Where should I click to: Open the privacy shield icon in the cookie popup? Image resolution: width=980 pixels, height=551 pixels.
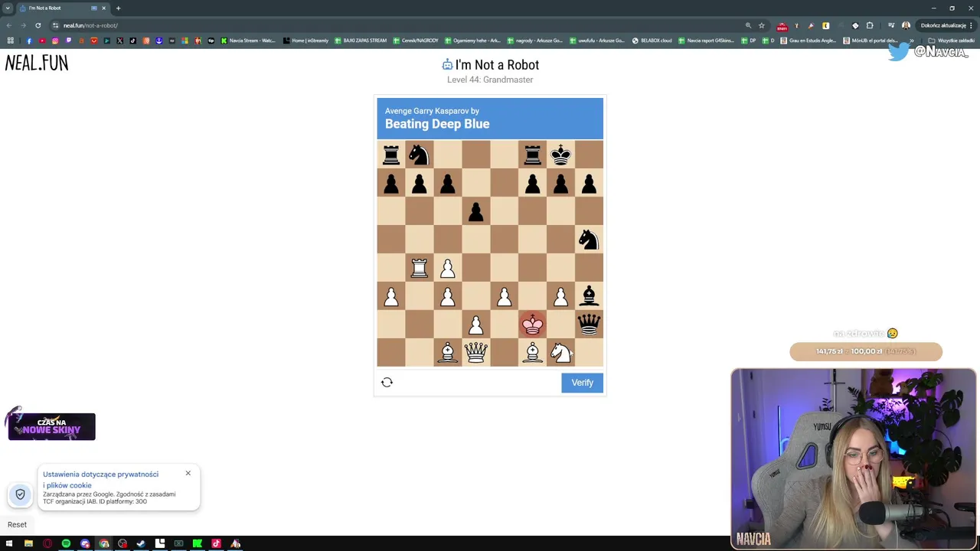tap(21, 494)
